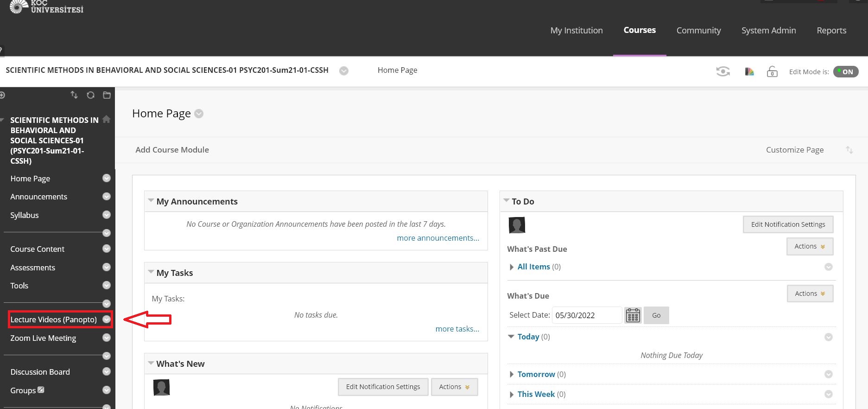Open the System Admin tab
The width and height of the screenshot is (868, 409).
pyautogui.click(x=768, y=31)
